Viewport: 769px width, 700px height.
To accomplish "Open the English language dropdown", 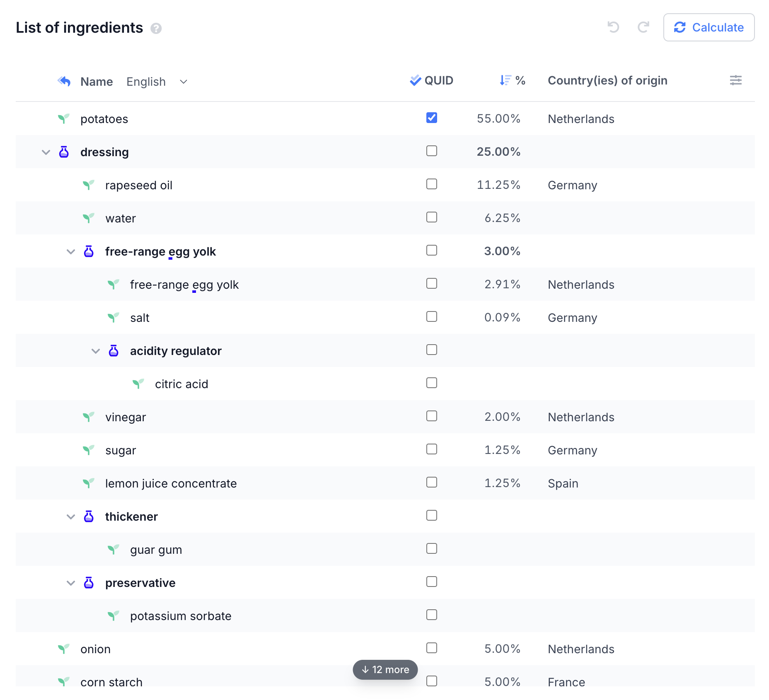I will (x=157, y=82).
